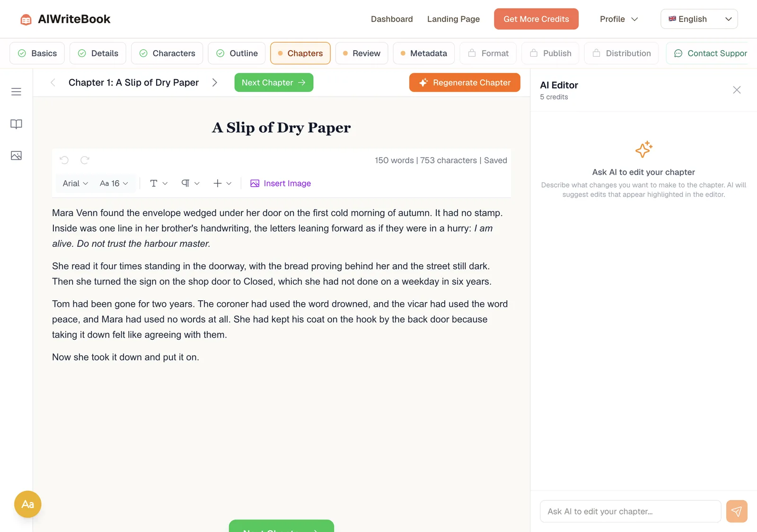Open the English language selector
The width and height of the screenshot is (757, 532).
[699, 19]
